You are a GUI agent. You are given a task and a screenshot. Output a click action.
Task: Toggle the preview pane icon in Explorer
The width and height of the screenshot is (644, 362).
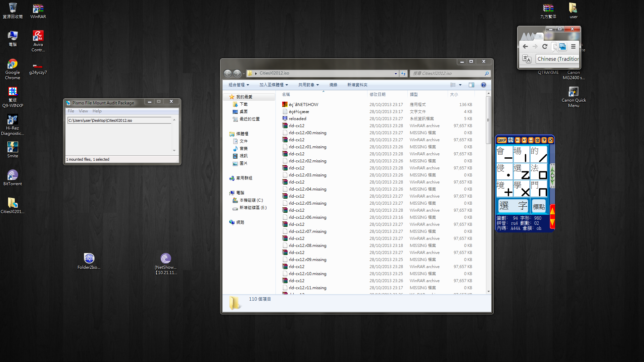[x=472, y=85]
